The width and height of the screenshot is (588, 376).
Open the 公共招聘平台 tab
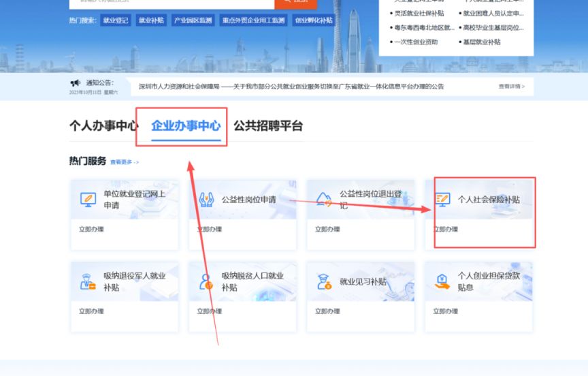pyautogui.click(x=268, y=126)
